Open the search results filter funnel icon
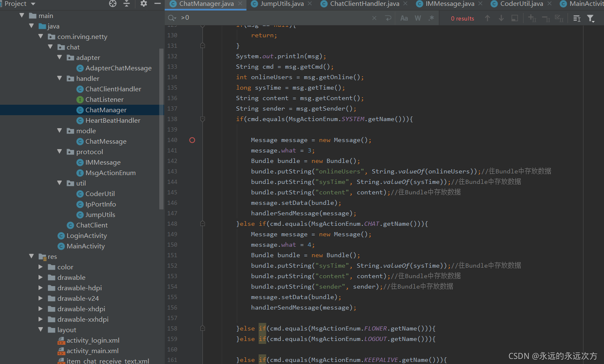The width and height of the screenshot is (604, 364). pyautogui.click(x=591, y=18)
